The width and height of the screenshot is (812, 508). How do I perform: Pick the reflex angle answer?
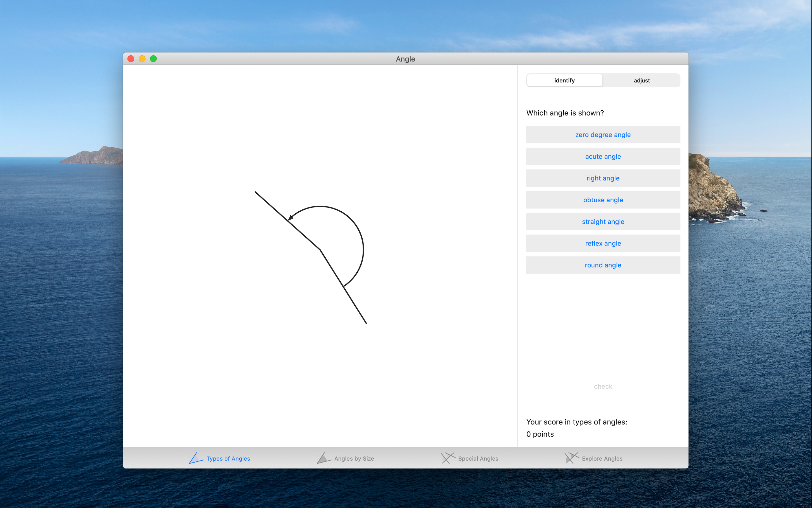pos(603,243)
